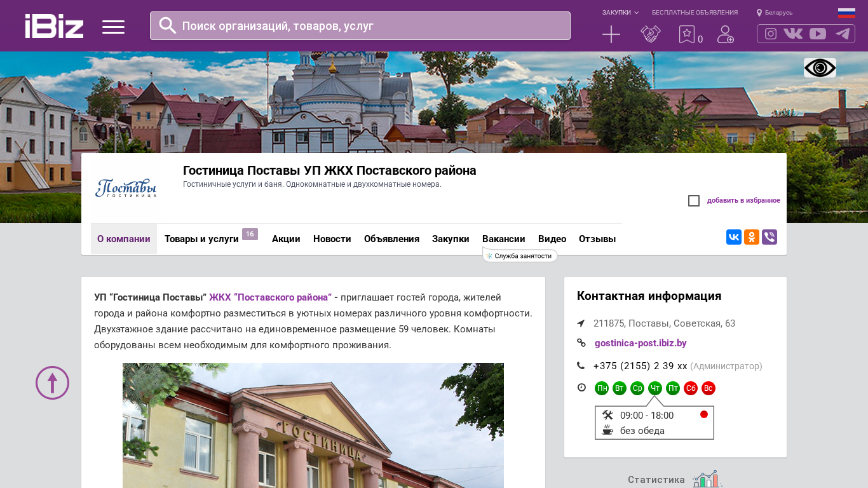
Task: Click the Поставы Гостиница company logo
Action: tap(126, 188)
